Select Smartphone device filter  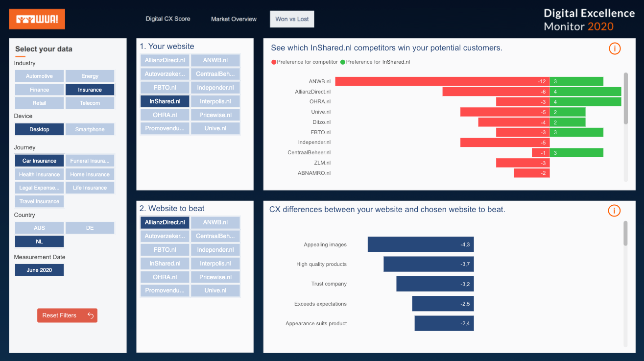90,129
